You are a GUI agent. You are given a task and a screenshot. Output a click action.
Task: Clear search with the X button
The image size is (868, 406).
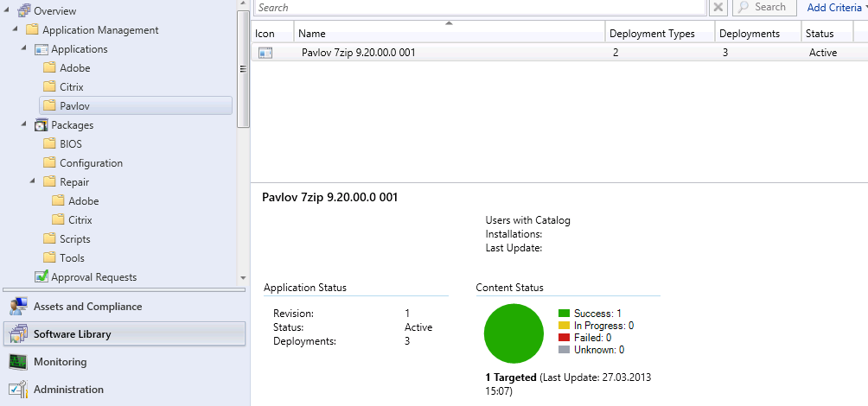pyautogui.click(x=718, y=7)
